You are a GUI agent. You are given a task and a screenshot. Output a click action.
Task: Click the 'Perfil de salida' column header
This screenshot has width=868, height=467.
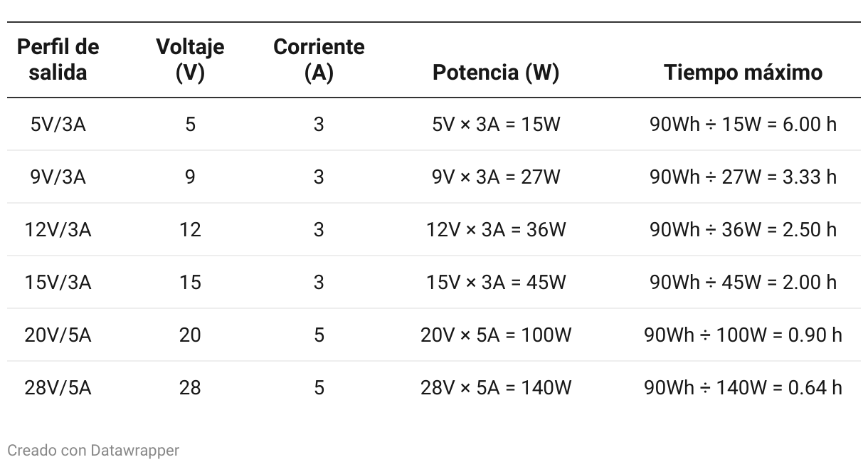(58, 60)
